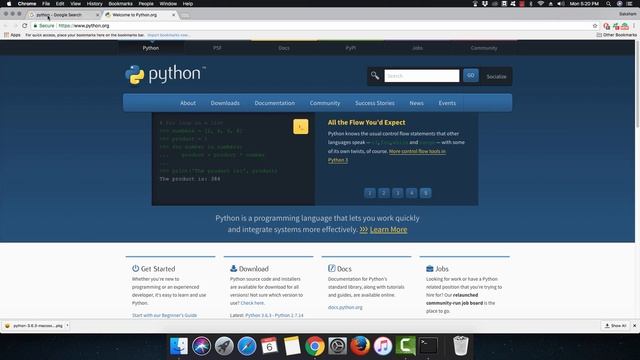Click the Python logo on the page

[x=165, y=75]
